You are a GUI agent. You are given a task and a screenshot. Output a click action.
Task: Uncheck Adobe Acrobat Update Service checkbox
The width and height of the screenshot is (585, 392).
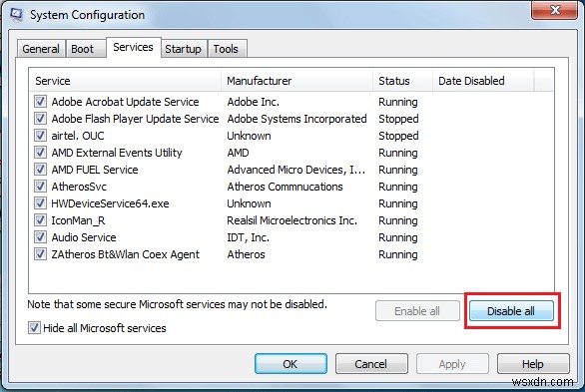click(x=40, y=102)
